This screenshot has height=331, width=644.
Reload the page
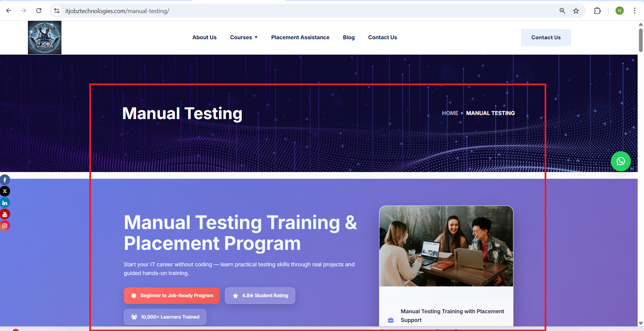(x=39, y=11)
